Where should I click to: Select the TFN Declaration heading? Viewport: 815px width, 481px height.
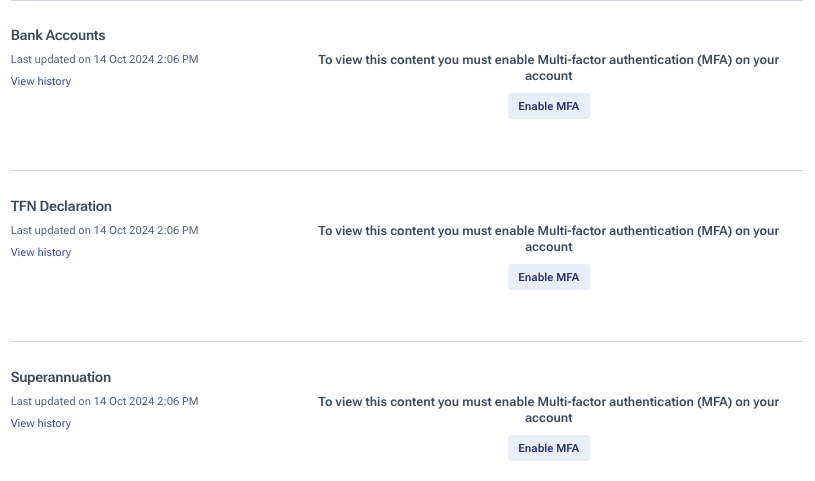pos(61,206)
